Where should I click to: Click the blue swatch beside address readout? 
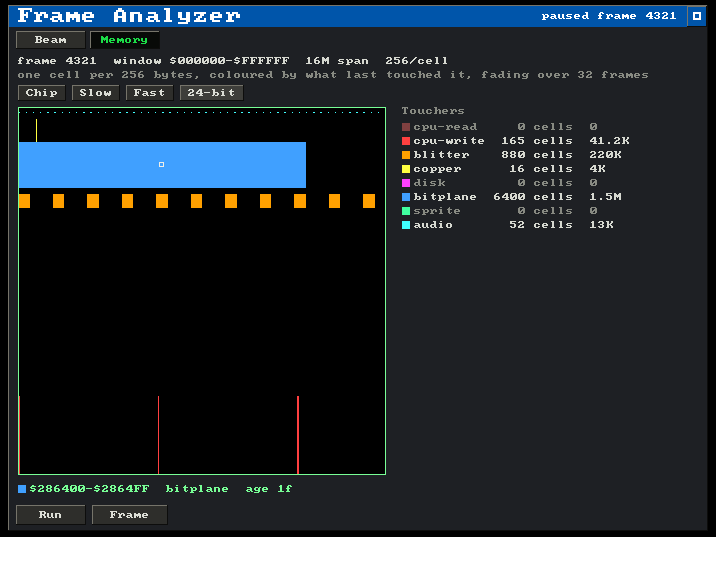pyautogui.click(x=22, y=489)
